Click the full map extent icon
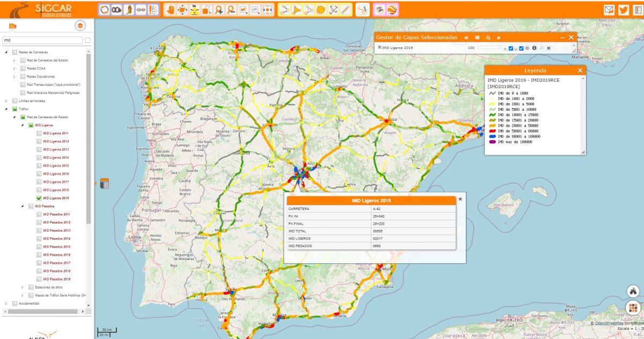The image size is (644, 339). coord(267,9)
